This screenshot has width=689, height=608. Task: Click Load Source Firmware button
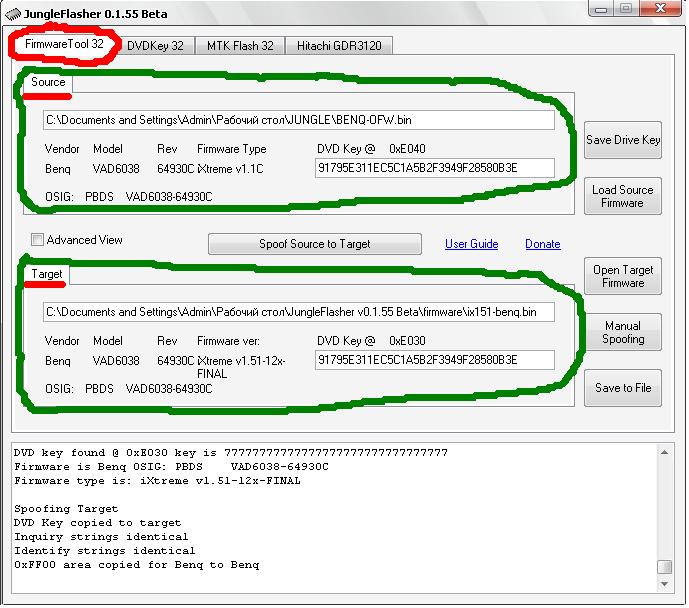[623, 196]
